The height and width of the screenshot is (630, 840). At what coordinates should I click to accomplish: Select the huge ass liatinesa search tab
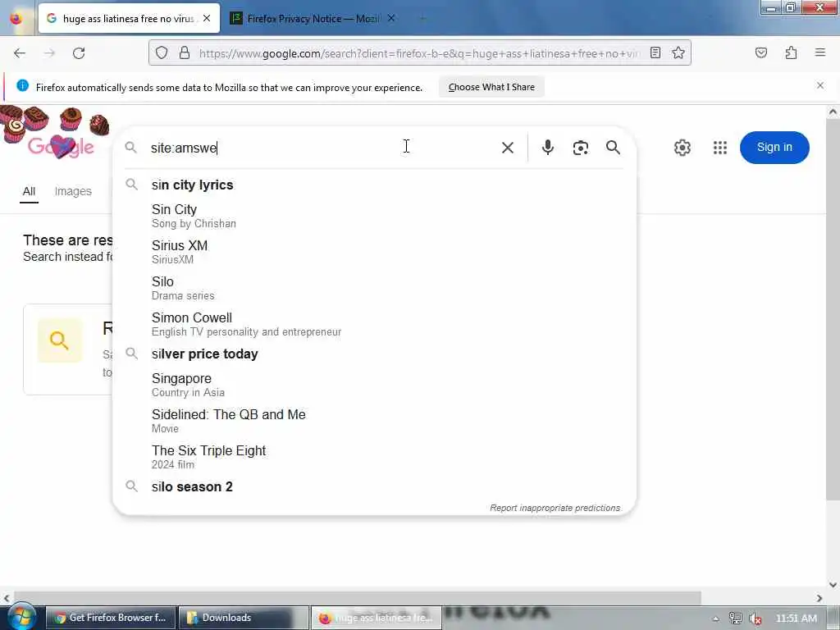[x=129, y=19]
